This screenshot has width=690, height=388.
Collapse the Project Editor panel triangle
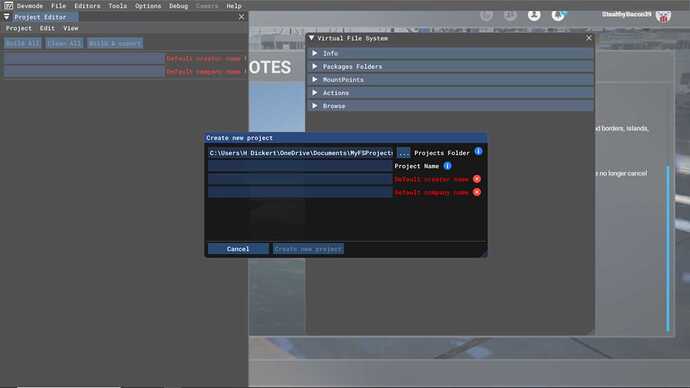point(7,17)
